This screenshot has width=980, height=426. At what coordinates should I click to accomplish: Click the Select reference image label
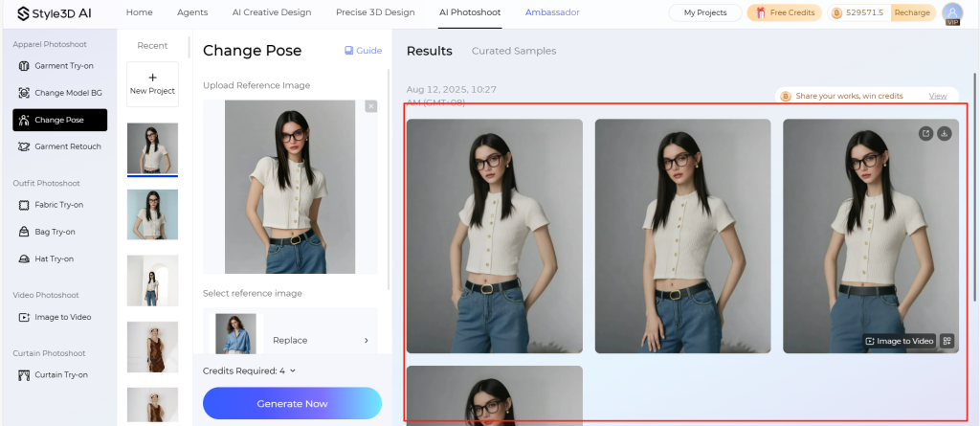click(x=253, y=293)
